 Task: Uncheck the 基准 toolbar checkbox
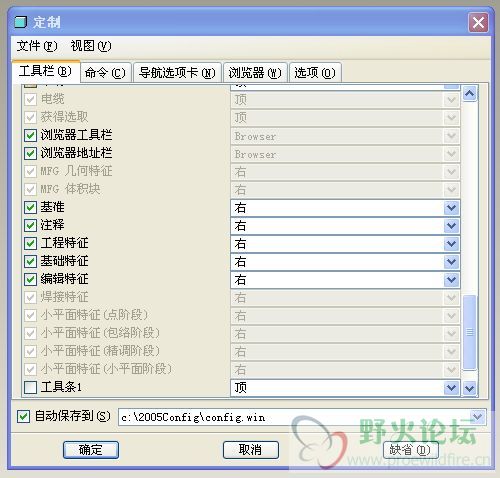30,207
